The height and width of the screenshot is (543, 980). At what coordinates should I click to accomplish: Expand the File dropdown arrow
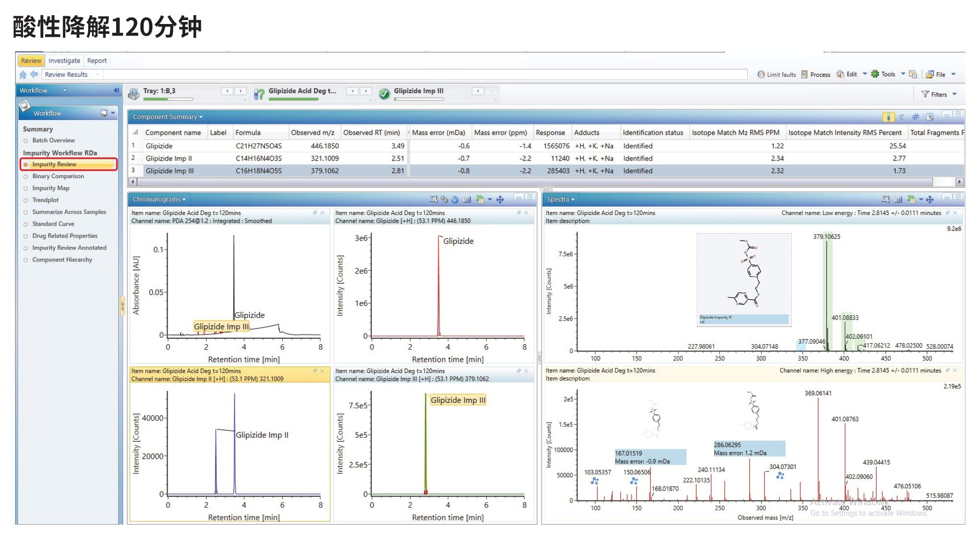coord(954,74)
